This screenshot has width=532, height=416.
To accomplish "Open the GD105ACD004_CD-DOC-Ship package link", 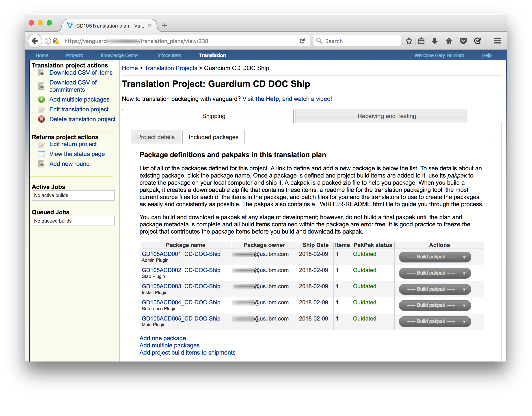I will tap(181, 302).
